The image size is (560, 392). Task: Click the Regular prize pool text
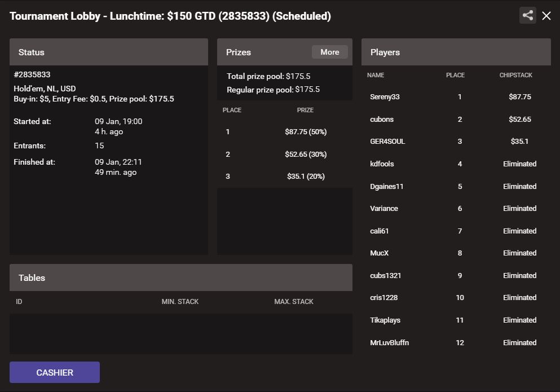(x=273, y=90)
